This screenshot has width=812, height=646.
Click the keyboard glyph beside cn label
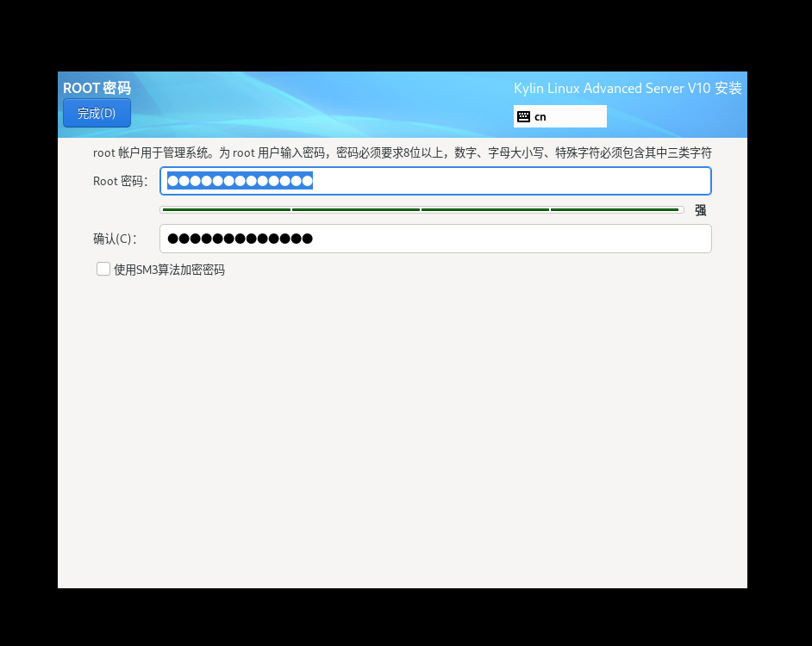[523, 115]
